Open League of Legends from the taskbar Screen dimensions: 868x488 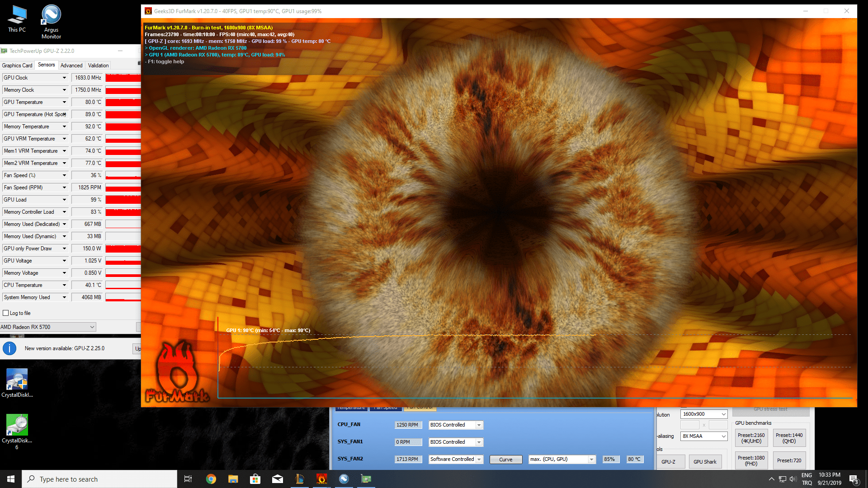(299, 479)
